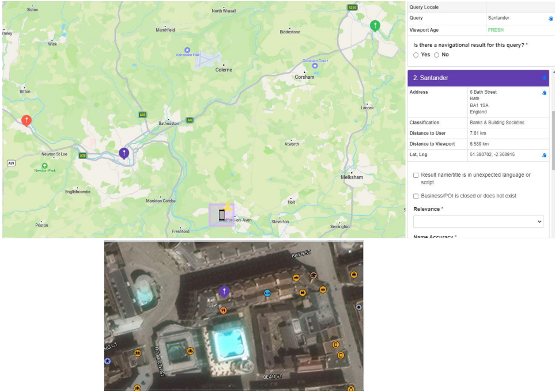Click the BEAU ST street label
Image resolution: width=555 pixels, height=392 pixels.
273,377
